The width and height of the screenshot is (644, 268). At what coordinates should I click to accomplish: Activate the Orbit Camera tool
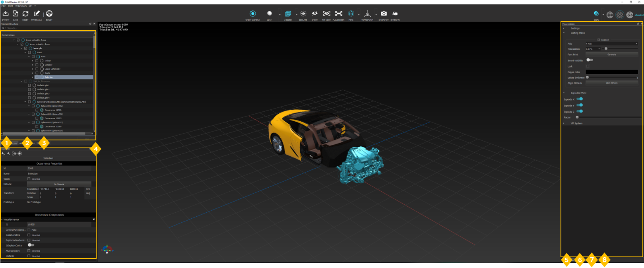[x=253, y=14]
